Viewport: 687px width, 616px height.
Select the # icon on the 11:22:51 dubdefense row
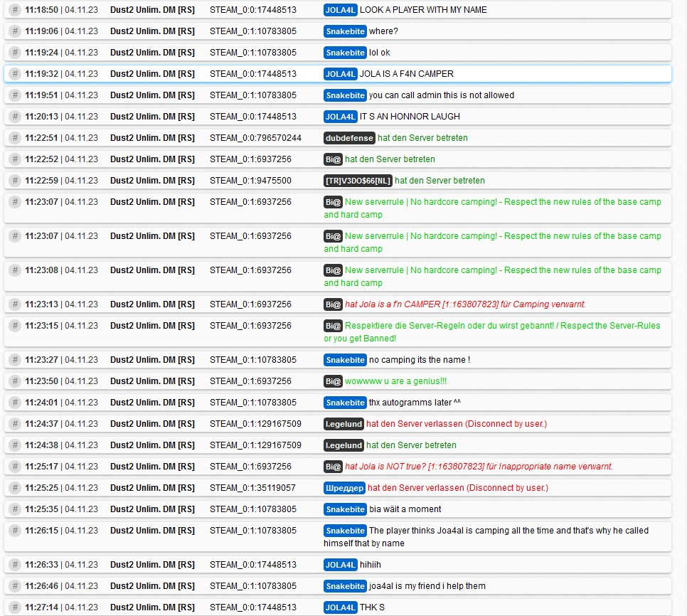click(15, 138)
